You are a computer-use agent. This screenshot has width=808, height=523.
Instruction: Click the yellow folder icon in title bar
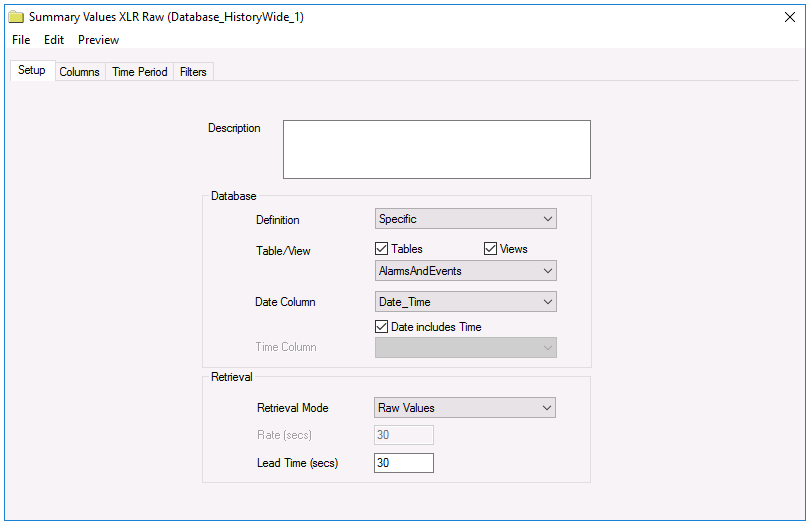16,17
